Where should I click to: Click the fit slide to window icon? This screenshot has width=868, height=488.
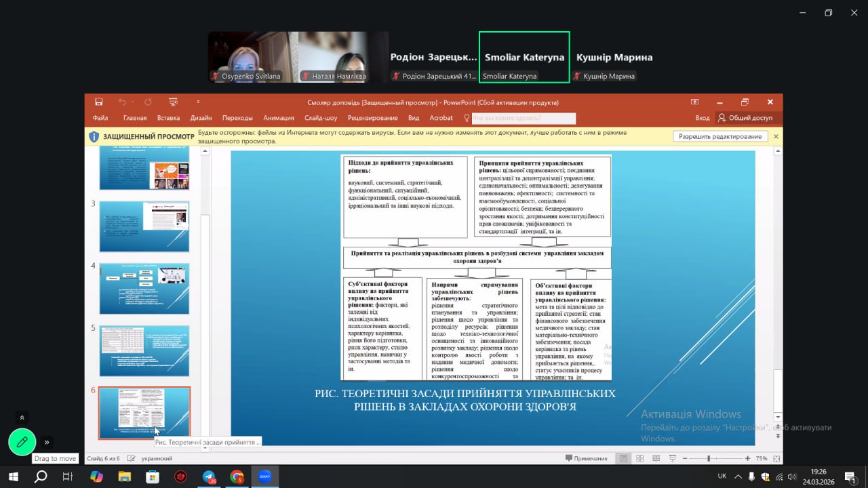point(776,458)
